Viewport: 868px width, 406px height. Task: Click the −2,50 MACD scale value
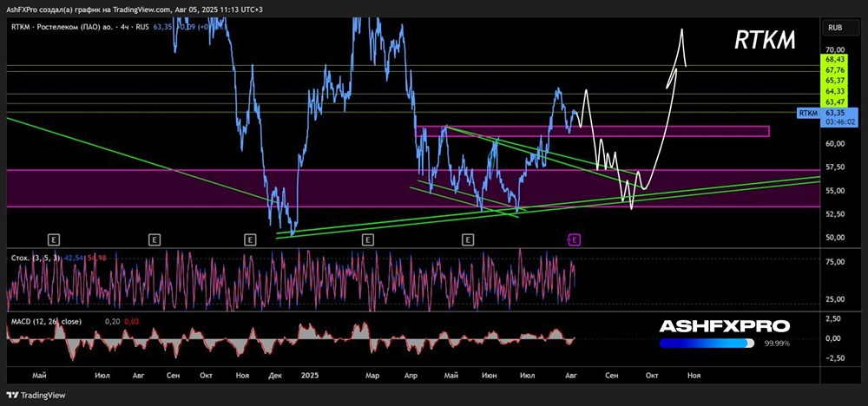pos(833,358)
